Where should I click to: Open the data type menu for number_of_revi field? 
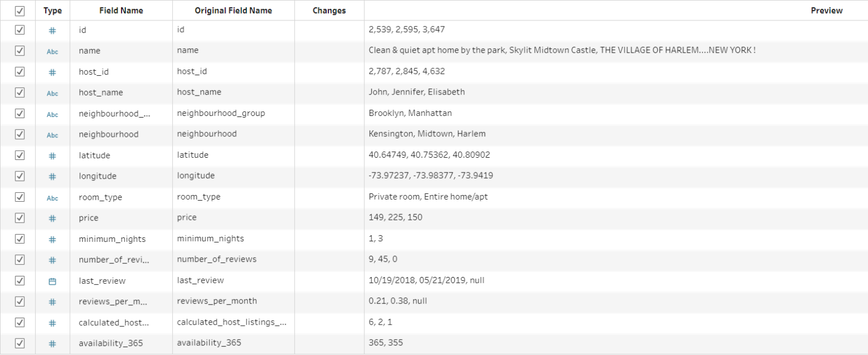pos(53,260)
